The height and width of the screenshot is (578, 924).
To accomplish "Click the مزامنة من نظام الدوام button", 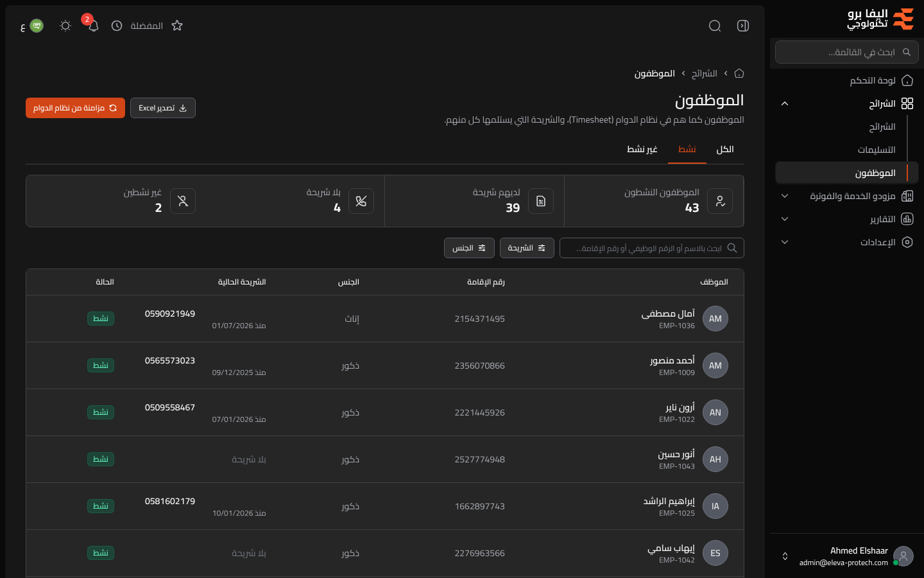I will point(75,108).
